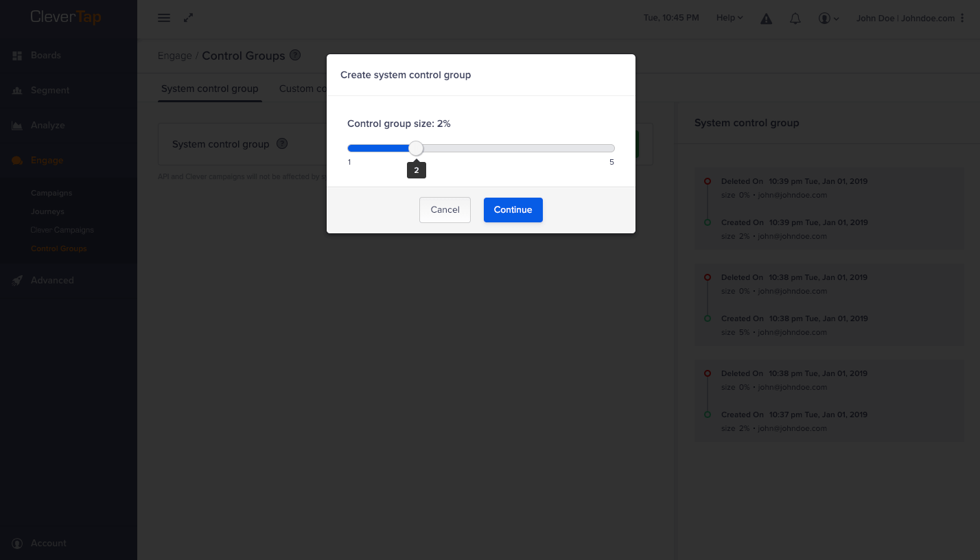
Task: Click the green Created On 10:37 pm marker
Action: coord(708,415)
